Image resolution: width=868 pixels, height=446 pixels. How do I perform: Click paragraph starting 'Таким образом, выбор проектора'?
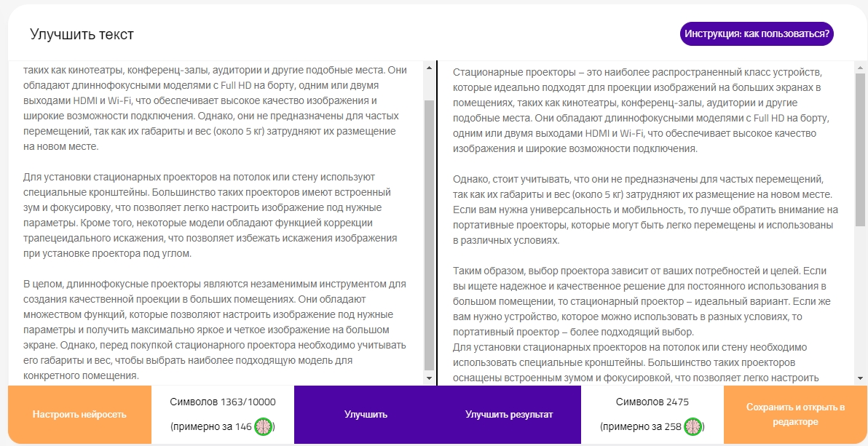pyautogui.click(x=642, y=301)
